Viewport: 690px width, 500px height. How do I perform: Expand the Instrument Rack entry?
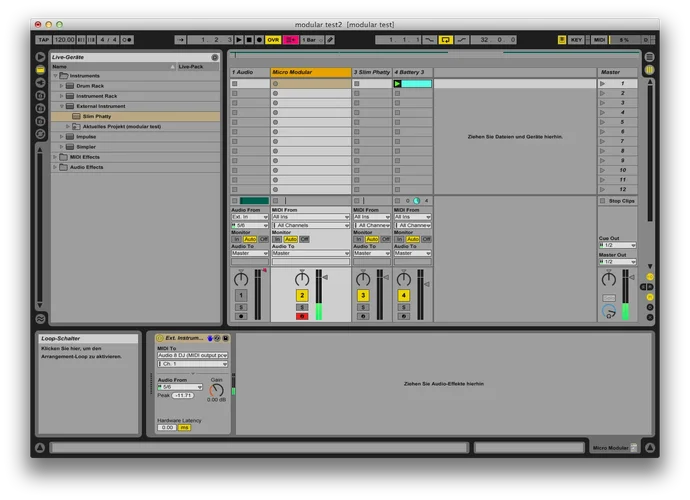pyautogui.click(x=62, y=96)
